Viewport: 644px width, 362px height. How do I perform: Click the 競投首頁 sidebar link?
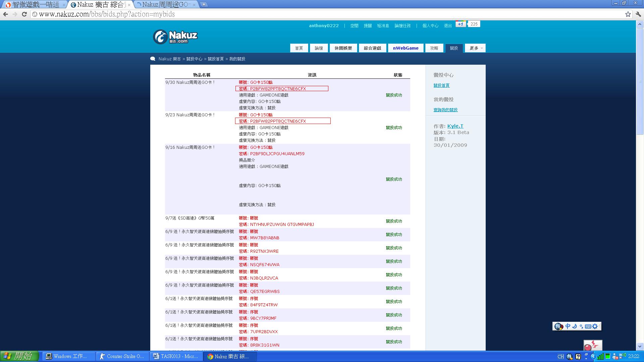(x=441, y=85)
